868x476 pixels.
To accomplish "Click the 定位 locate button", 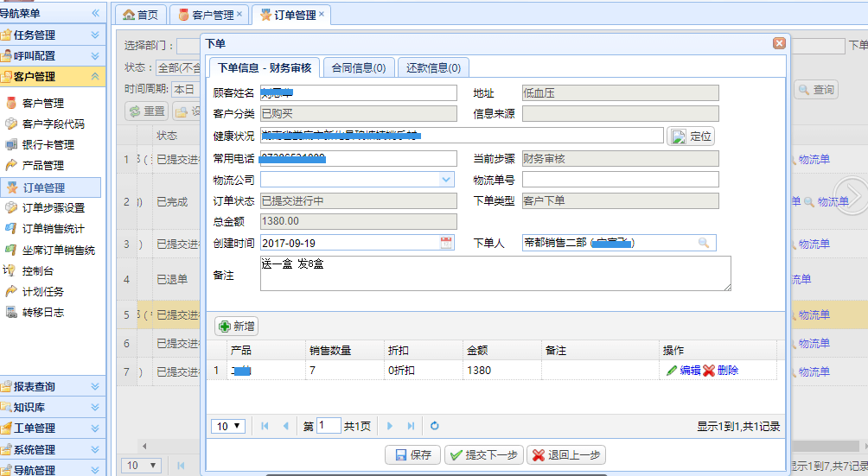I will [x=691, y=136].
